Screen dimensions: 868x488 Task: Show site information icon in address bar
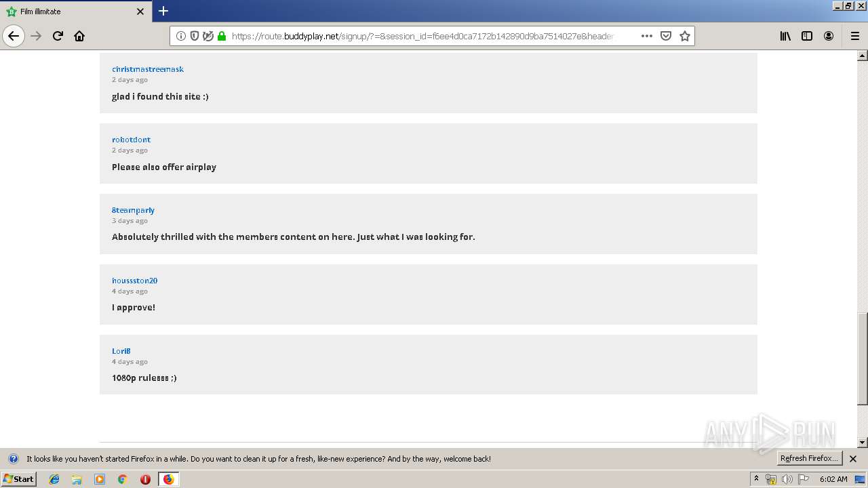click(181, 36)
